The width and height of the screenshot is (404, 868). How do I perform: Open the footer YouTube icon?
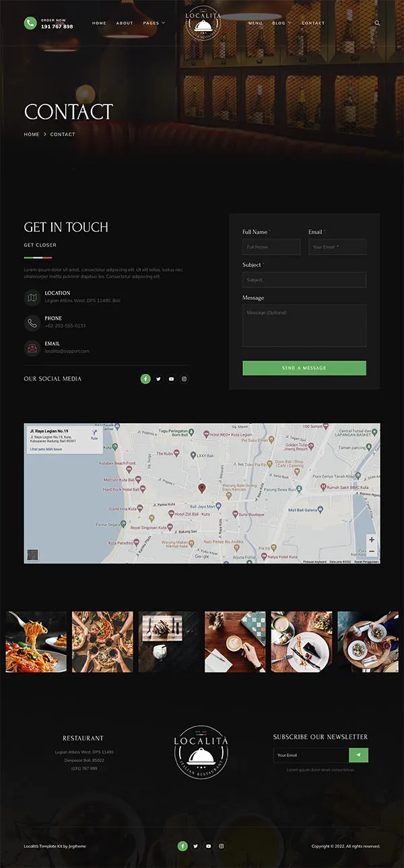[209, 846]
